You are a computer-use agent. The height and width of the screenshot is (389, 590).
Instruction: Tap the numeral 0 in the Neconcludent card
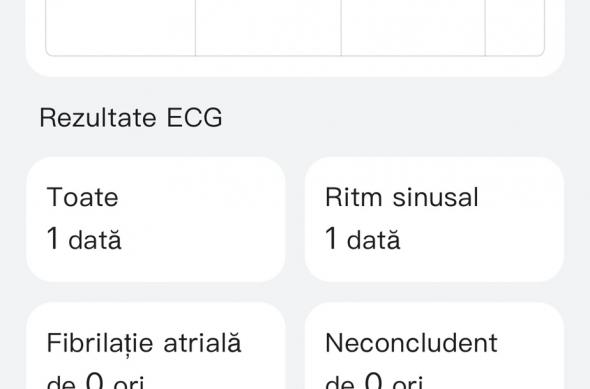point(374,381)
